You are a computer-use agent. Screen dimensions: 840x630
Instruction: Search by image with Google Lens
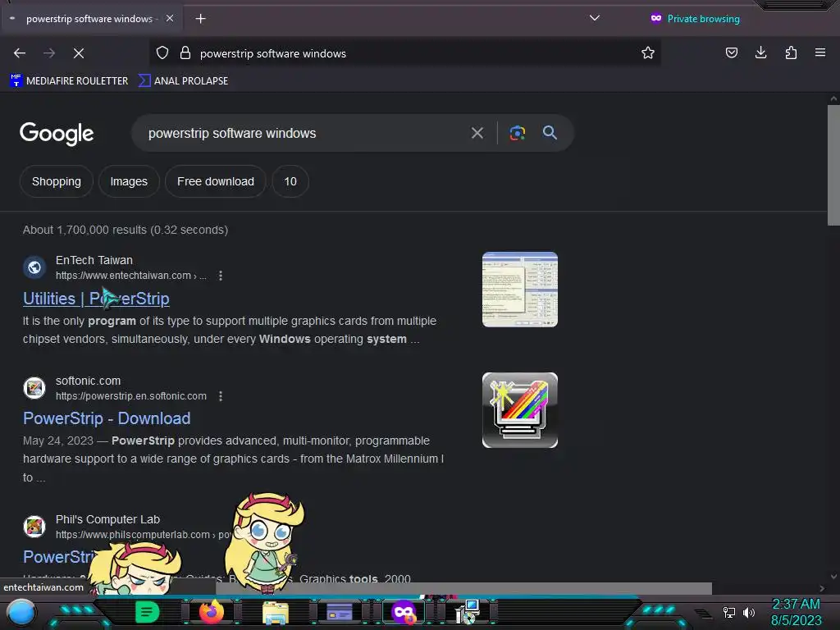click(x=517, y=133)
